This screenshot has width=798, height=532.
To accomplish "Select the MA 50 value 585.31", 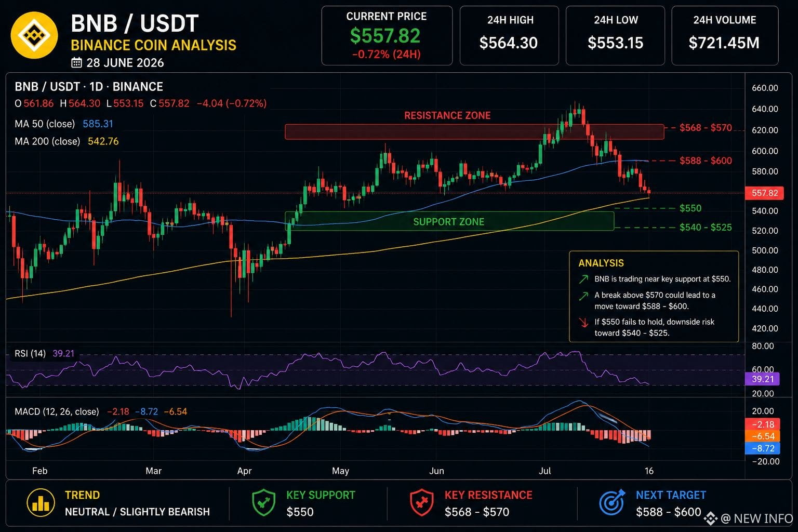I will tap(98, 124).
